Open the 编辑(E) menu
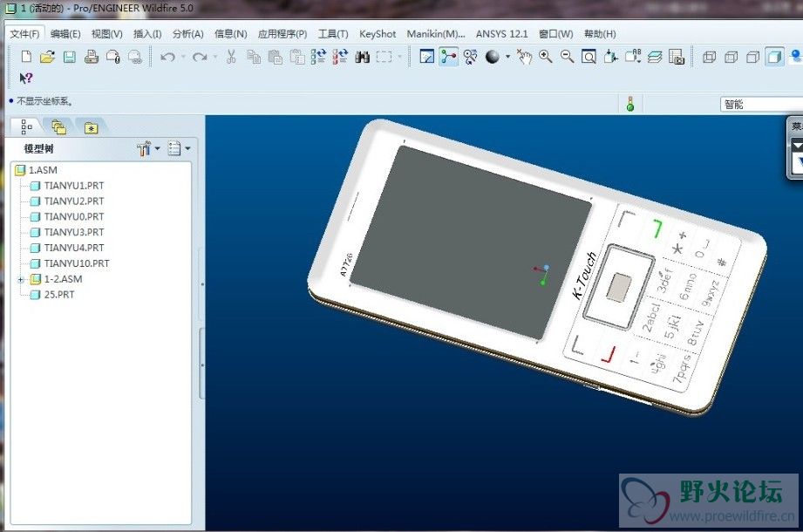Viewport: 803px width, 532px height. 65,34
